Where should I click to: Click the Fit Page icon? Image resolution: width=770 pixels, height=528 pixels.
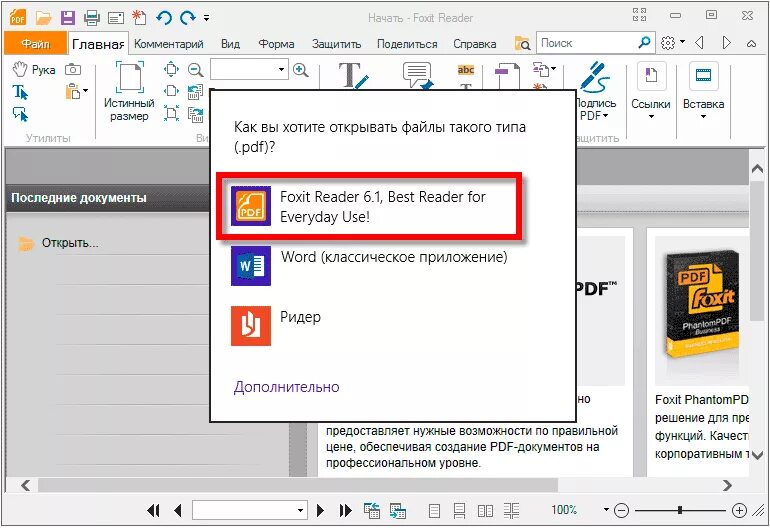coord(171,70)
